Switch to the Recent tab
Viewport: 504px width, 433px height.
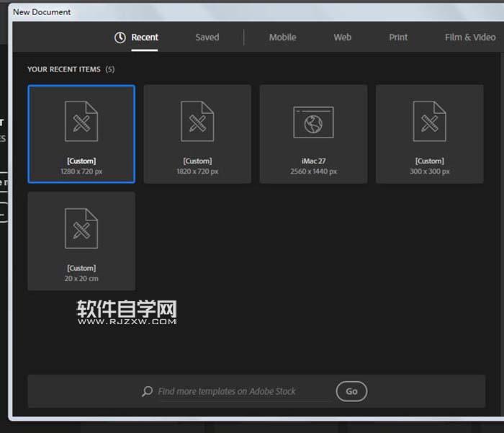(x=145, y=37)
